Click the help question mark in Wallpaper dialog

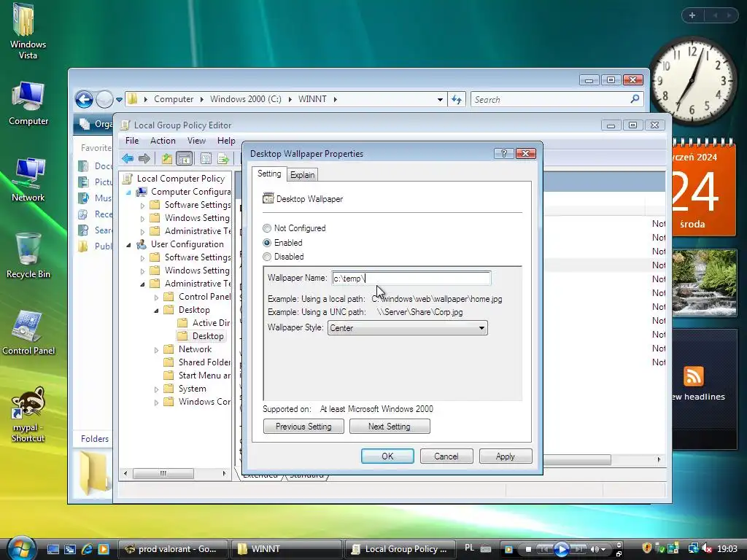[503, 153]
